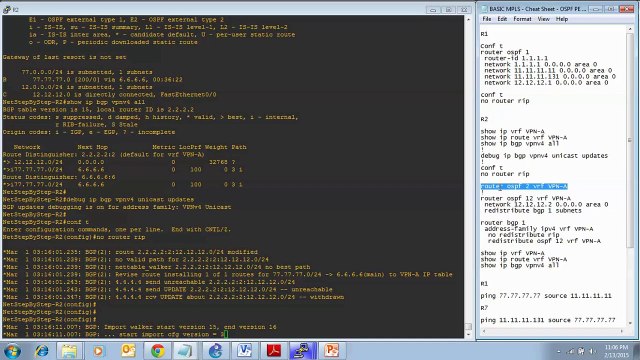Open Windows Media Player taskbar icon
Screen dimensions: 640x360
[x=98, y=351]
